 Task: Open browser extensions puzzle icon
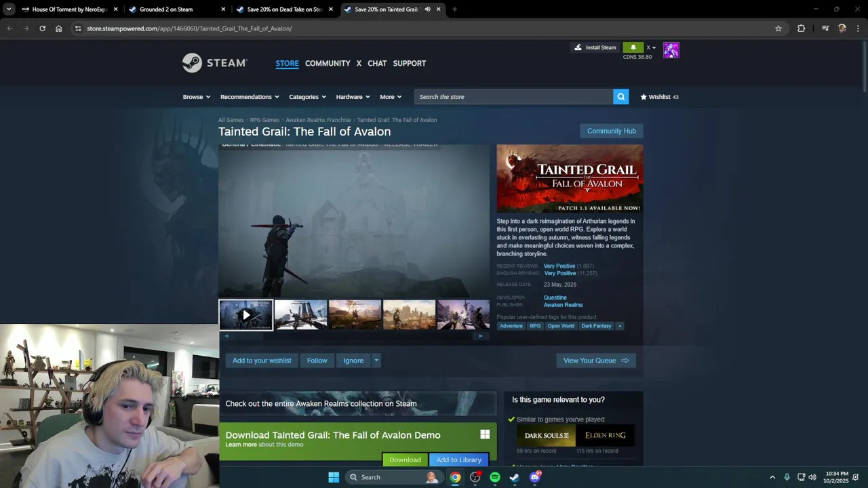tap(801, 28)
